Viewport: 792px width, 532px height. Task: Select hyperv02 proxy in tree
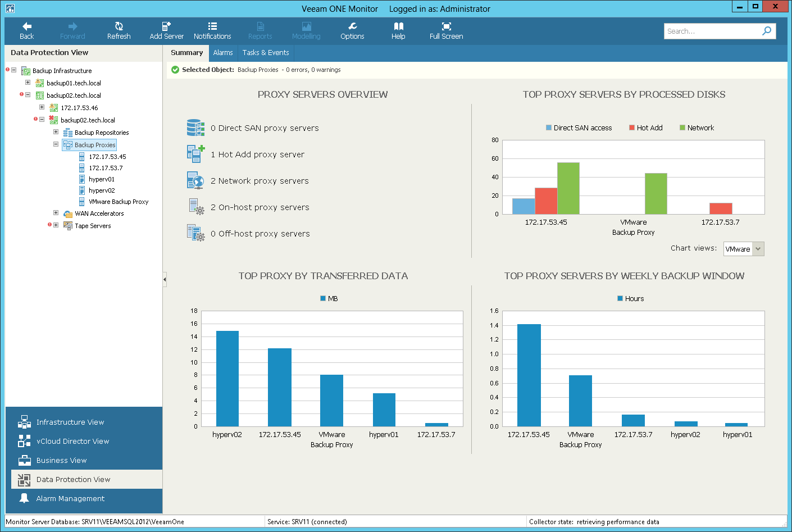coord(102,190)
